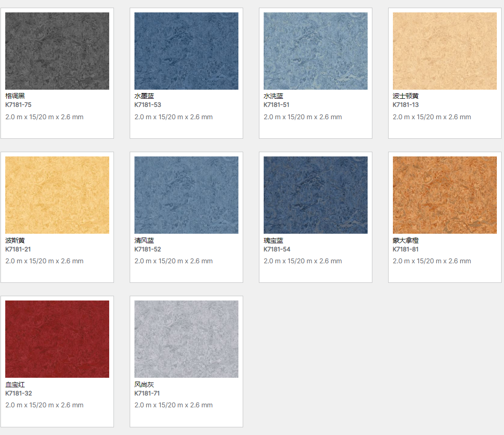The width and height of the screenshot is (504, 435).
Task: Select the code K7181-53
Action: point(148,105)
